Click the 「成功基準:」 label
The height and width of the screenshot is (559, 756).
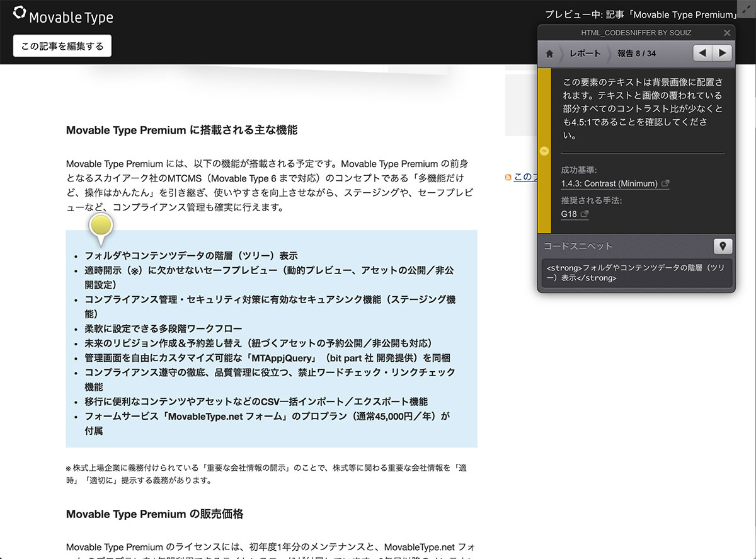click(579, 170)
